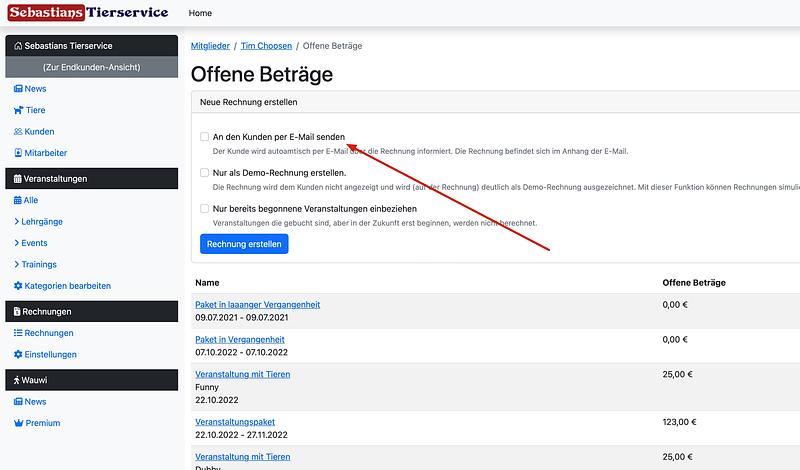
Task: Click the newspaper icon beside top News
Action: [x=17, y=89]
